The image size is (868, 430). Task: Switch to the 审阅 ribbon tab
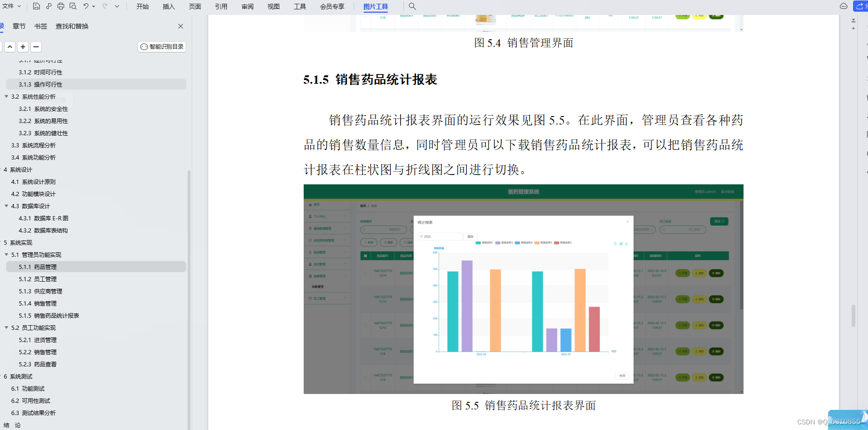point(248,7)
